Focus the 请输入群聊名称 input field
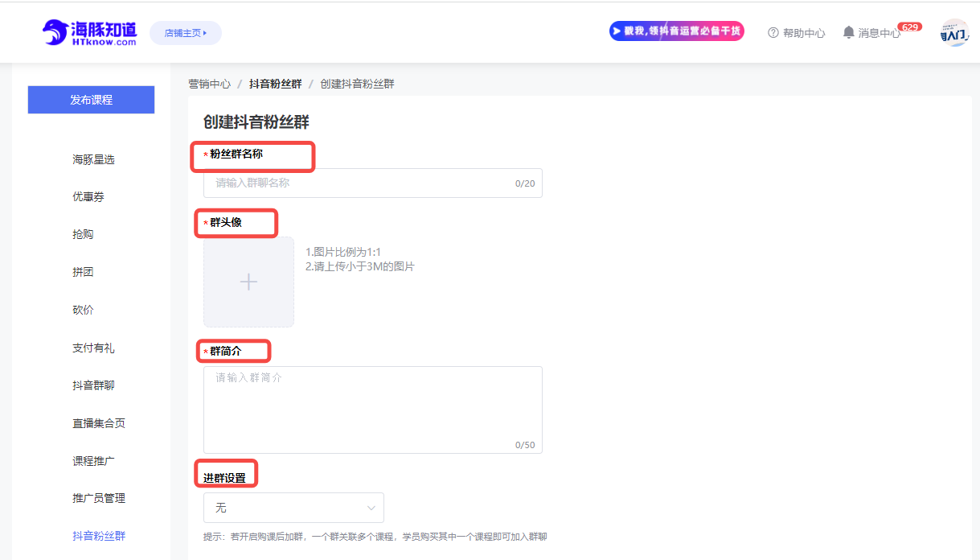The image size is (980, 560). pos(373,183)
